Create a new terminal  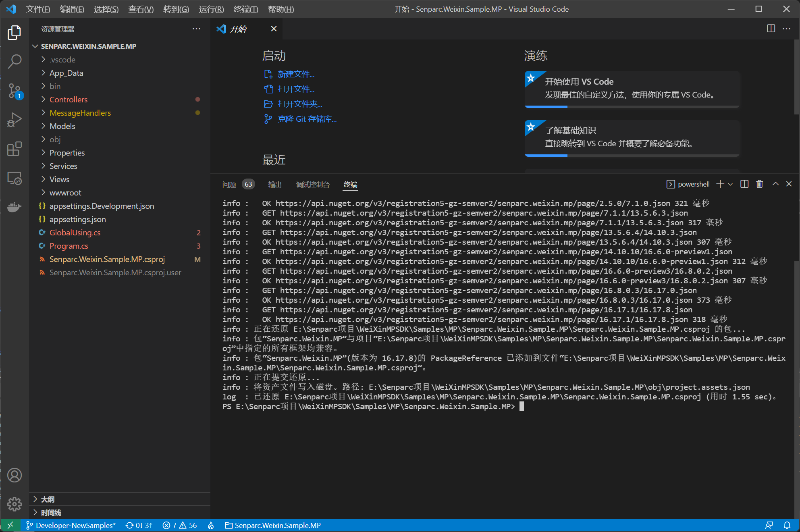click(x=719, y=184)
